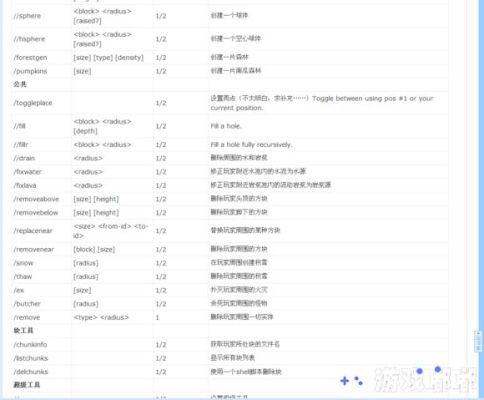Click '<block> <radius> [depth]' parameters
This screenshot has width=484, height=400.
tap(102, 126)
